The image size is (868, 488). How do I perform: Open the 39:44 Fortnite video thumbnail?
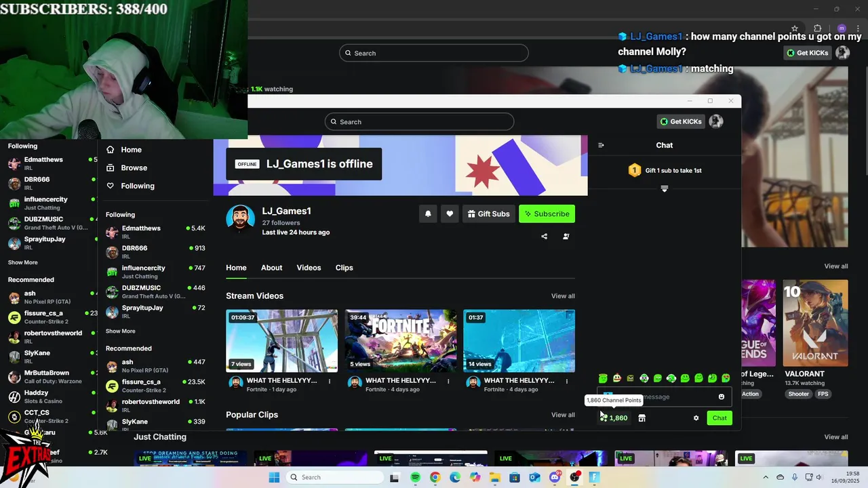400,341
